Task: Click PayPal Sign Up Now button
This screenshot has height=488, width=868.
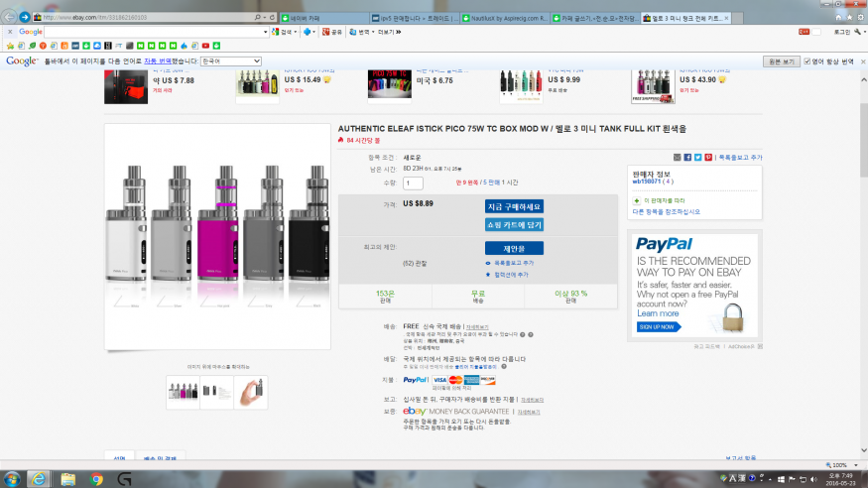Action: click(x=659, y=327)
